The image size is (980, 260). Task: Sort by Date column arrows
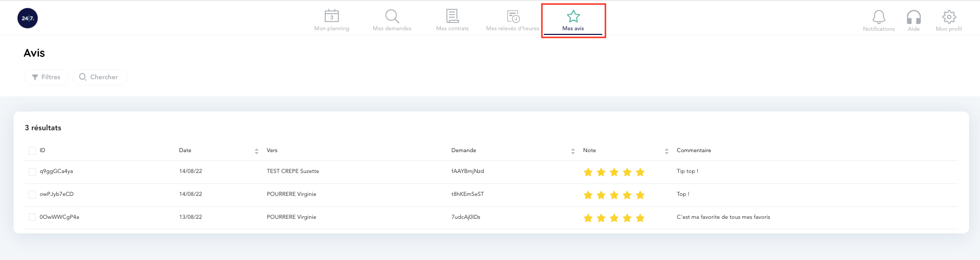click(257, 151)
